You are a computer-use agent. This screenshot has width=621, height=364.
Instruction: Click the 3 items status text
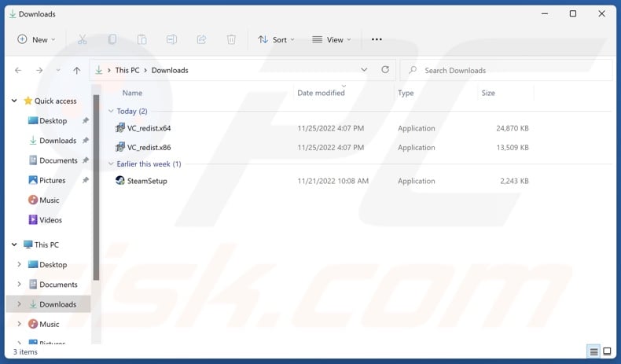(25, 351)
